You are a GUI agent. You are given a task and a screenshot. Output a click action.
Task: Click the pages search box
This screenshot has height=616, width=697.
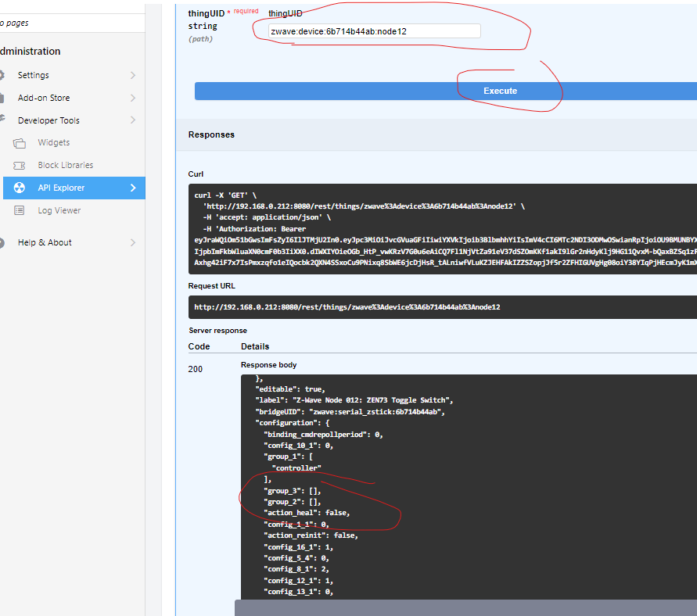click(72, 23)
